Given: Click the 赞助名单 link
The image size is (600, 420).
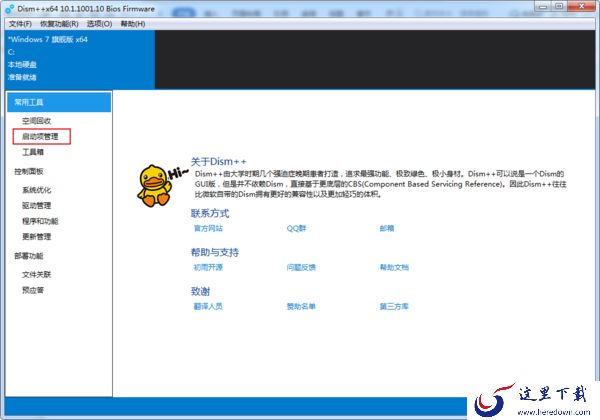Looking at the screenshot, I should pyautogui.click(x=301, y=306).
